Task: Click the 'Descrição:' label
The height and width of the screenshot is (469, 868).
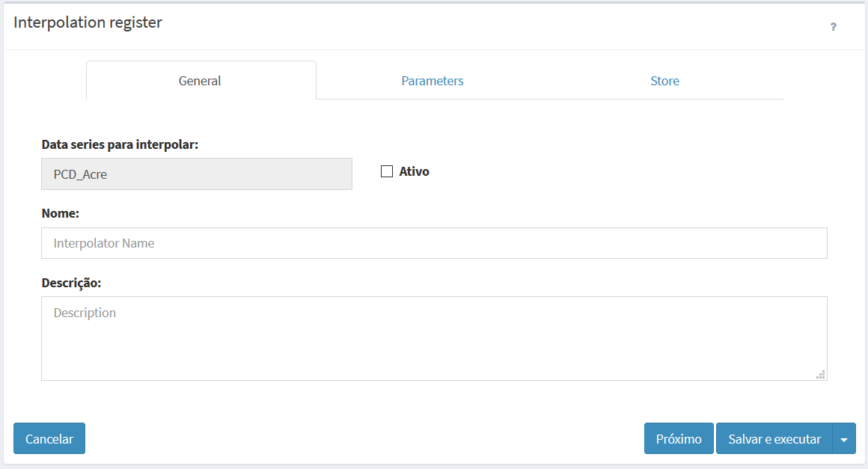Action: tap(71, 283)
